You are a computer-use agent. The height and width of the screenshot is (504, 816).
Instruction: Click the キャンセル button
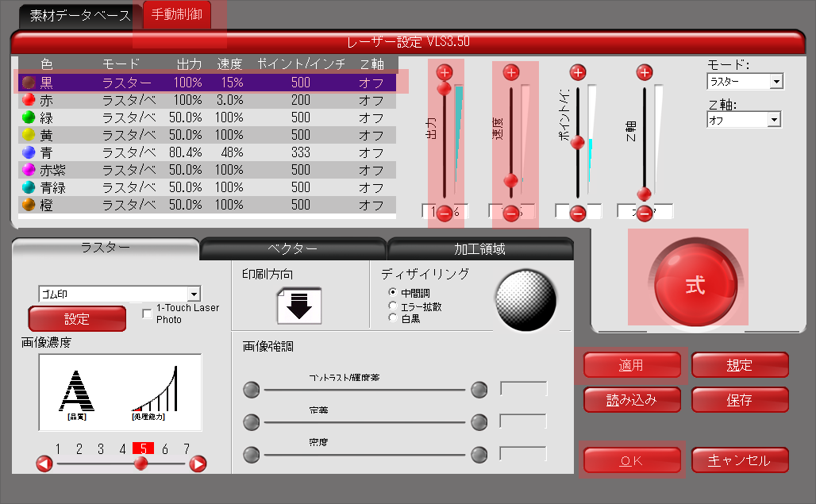click(739, 460)
